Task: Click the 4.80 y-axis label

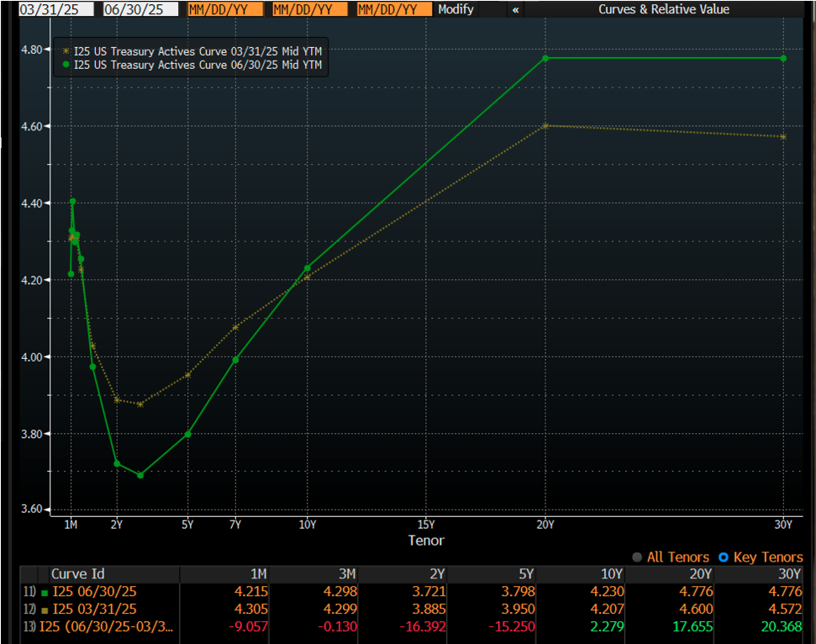Action: point(31,50)
